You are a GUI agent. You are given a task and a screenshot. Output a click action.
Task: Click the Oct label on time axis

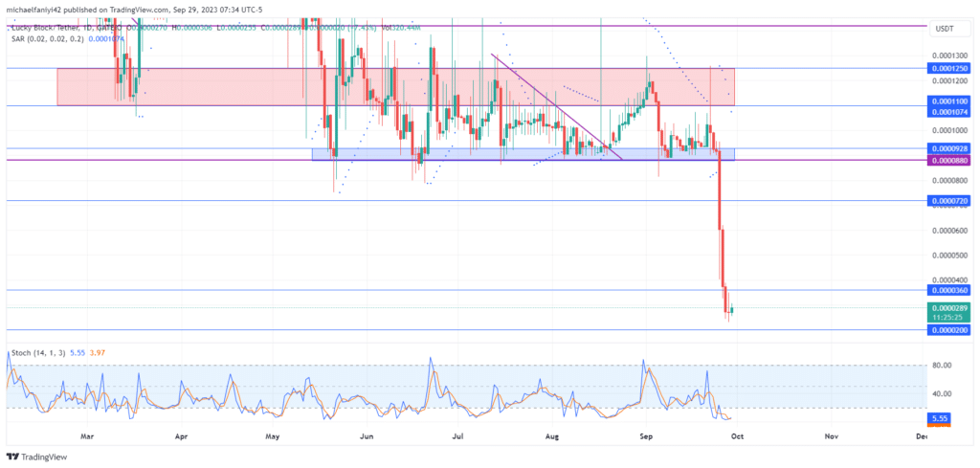pyautogui.click(x=737, y=435)
